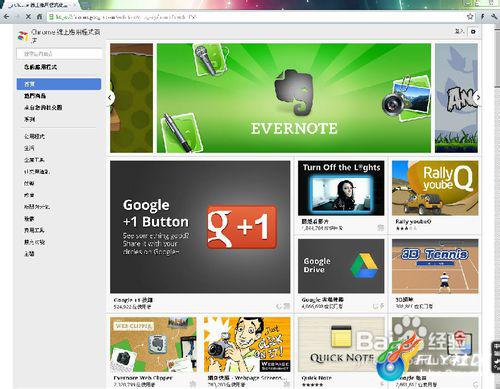Focus the store search box
This screenshot has width=500, height=389.
pos(59,54)
